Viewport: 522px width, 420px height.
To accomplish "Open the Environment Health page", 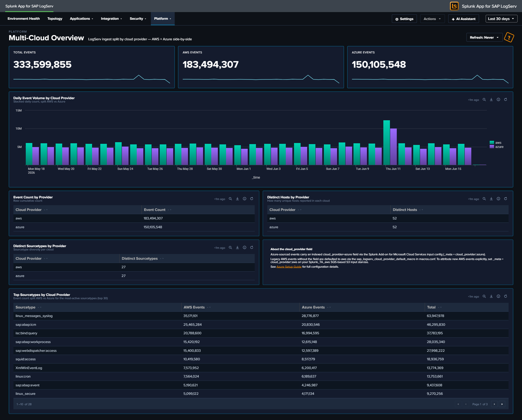I will coord(24,19).
